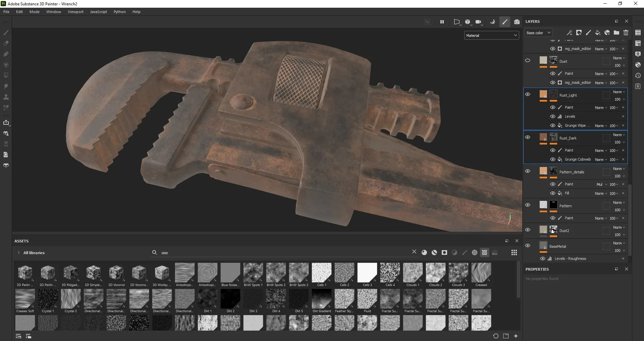Open the Edit menu
Image resolution: width=644 pixels, height=341 pixels.
[x=19, y=12]
